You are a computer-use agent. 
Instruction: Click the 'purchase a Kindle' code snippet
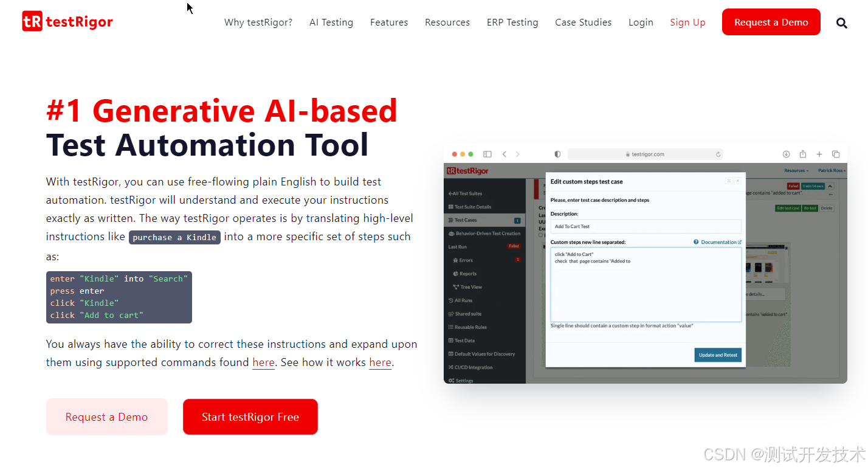tap(174, 237)
